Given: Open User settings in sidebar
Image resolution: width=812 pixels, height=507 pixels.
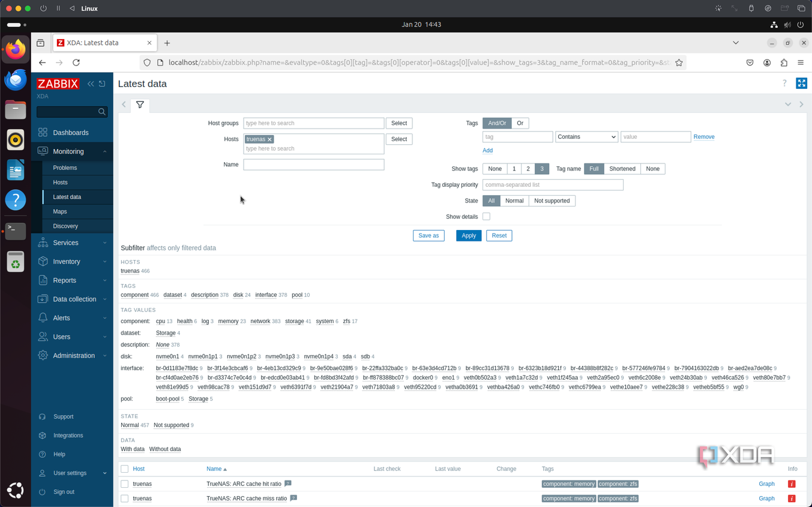Looking at the screenshot, I should click(72, 473).
